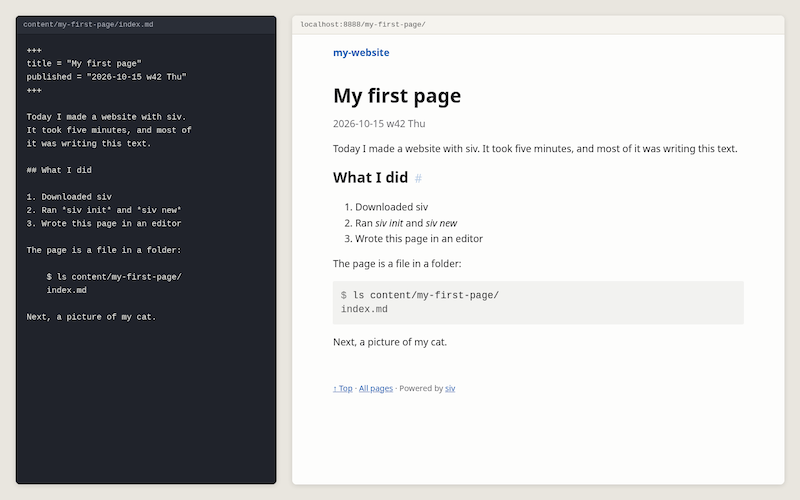Click the title = line in the editor
The height and width of the screenshot is (500, 800).
[84, 64]
